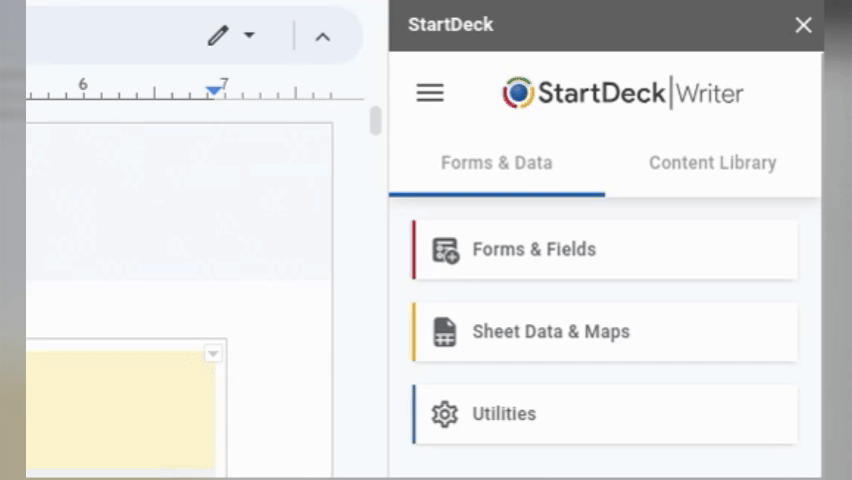The height and width of the screenshot is (480, 852).
Task: Close the StartDeck sidebar panel
Action: [x=803, y=25]
